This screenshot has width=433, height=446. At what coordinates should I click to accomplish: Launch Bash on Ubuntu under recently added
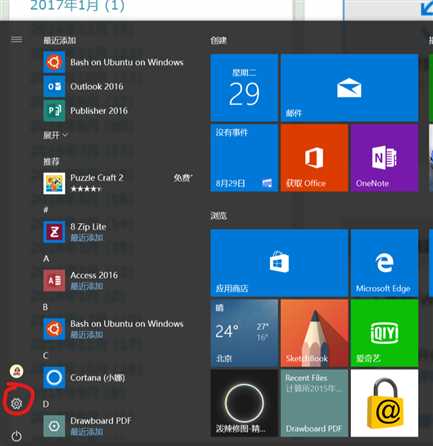click(x=113, y=62)
